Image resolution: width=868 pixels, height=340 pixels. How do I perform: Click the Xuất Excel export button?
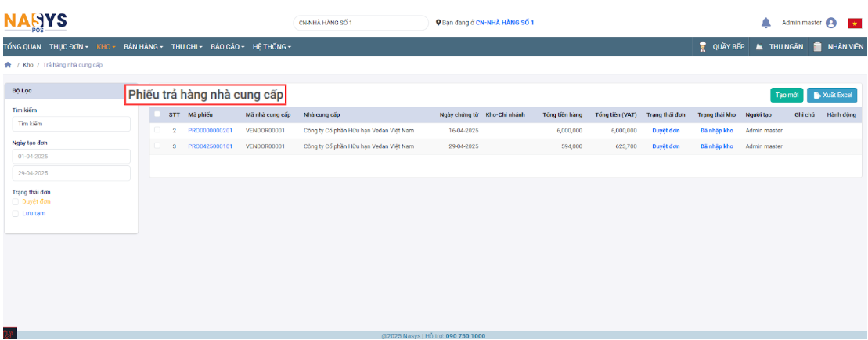click(x=832, y=95)
